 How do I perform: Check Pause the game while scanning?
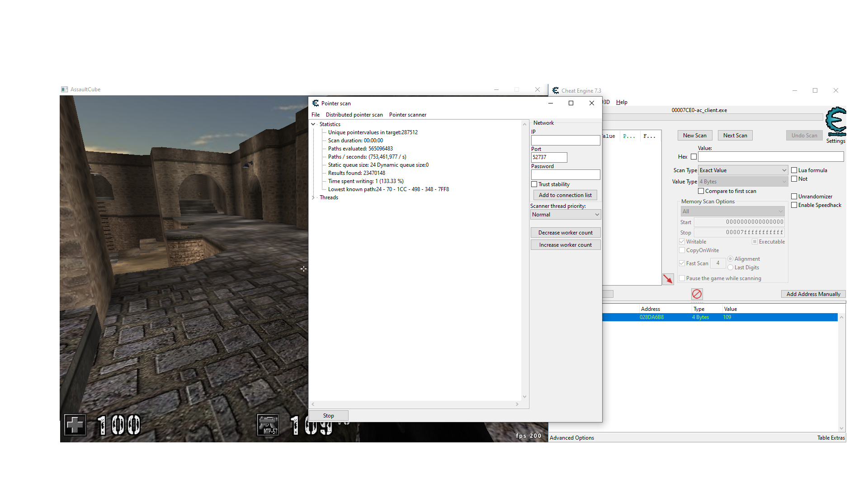(682, 278)
